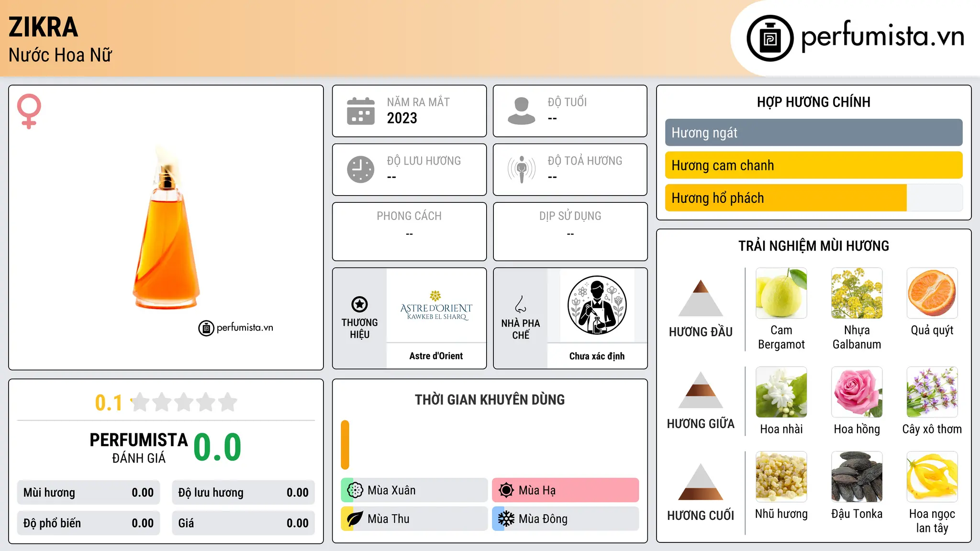Click the pink female gender symbol
980x551 pixels.
(29, 111)
